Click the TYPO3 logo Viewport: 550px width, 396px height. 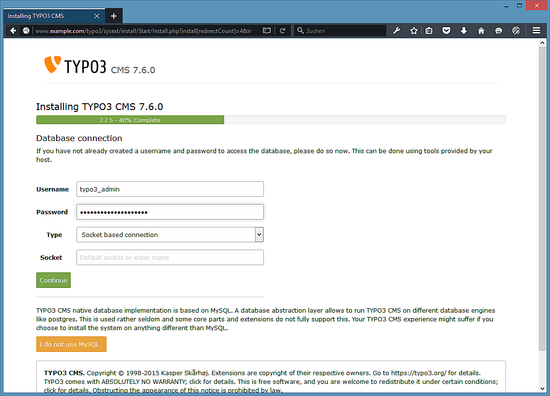(75, 66)
